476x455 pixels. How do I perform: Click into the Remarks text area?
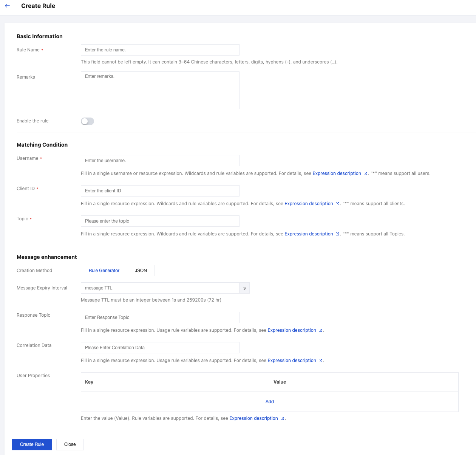(x=160, y=90)
